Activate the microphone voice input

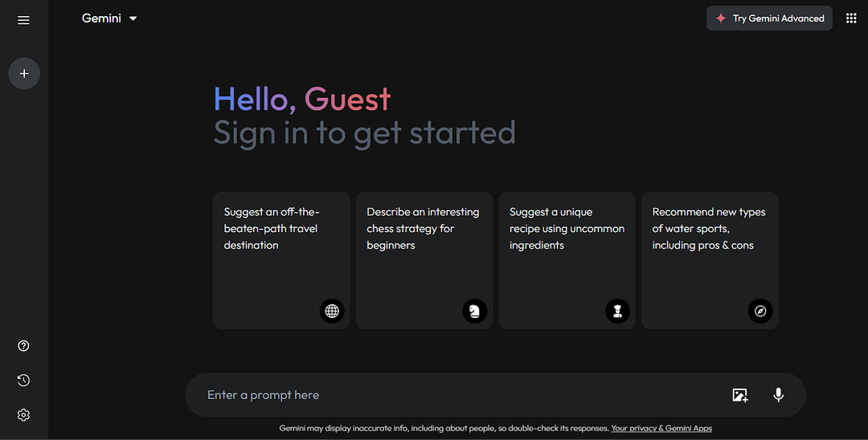[778, 395]
